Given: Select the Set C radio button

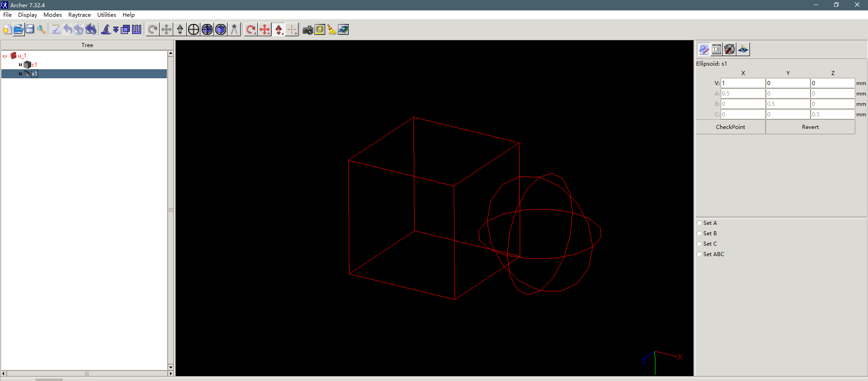Looking at the screenshot, I should (699, 244).
